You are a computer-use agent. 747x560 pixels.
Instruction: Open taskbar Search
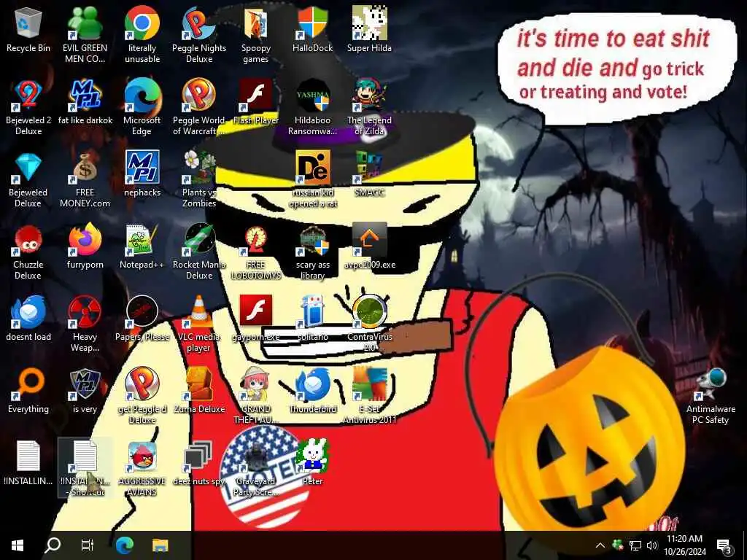53,545
